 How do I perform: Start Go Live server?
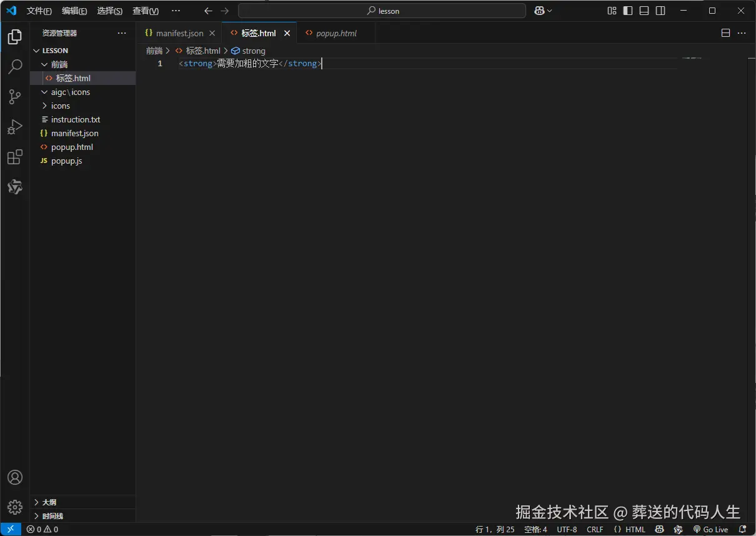coord(710,529)
